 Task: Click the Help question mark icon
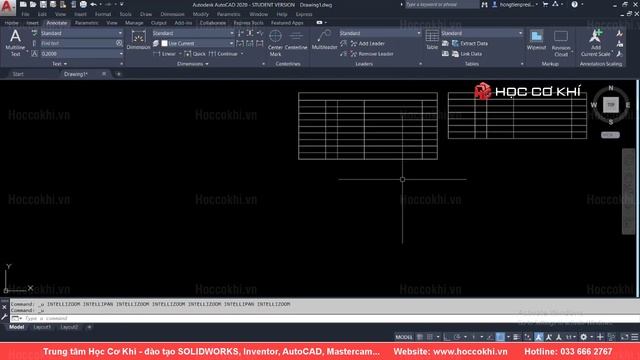(x=574, y=4)
